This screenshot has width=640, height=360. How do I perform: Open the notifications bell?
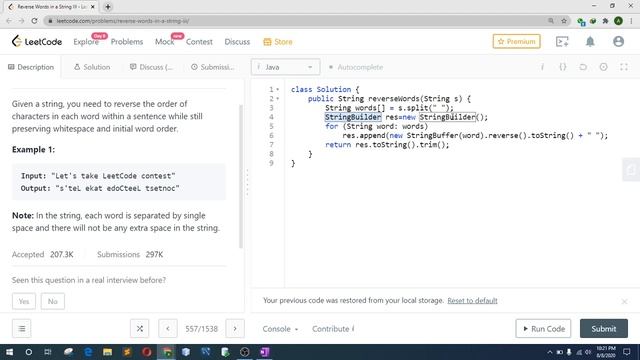[x=590, y=42]
